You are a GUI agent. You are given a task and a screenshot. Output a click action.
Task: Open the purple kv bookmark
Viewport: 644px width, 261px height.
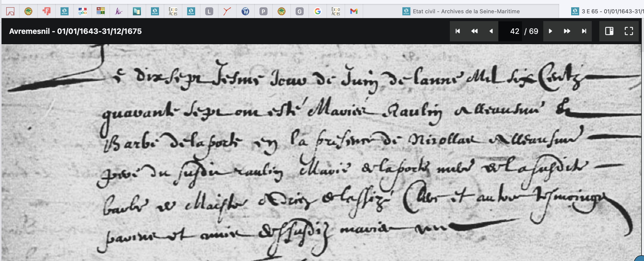(x=119, y=11)
